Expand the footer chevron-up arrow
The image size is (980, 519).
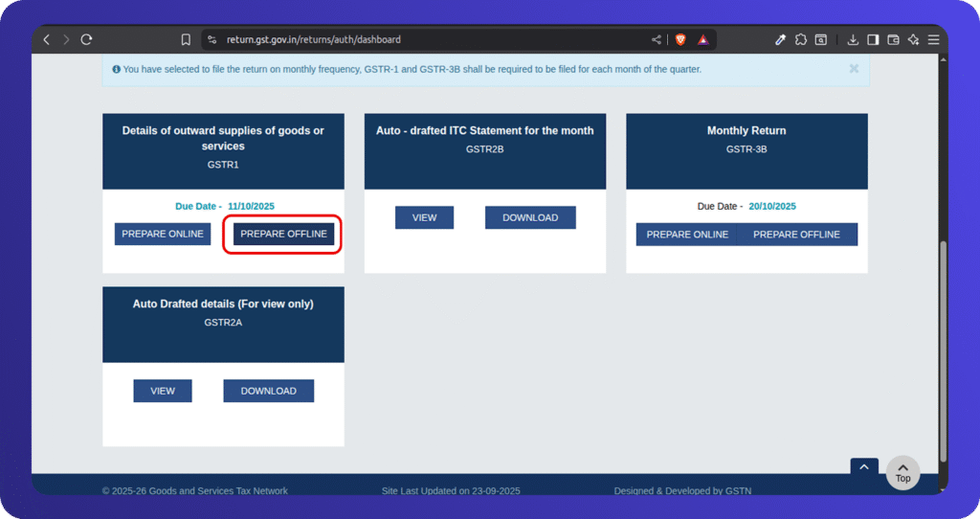[x=863, y=466]
